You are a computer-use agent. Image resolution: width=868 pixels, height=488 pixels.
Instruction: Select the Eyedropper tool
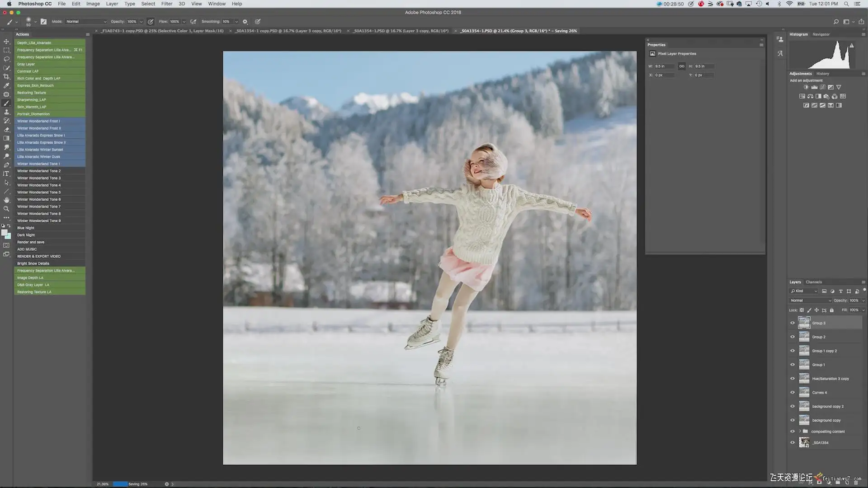click(6, 85)
